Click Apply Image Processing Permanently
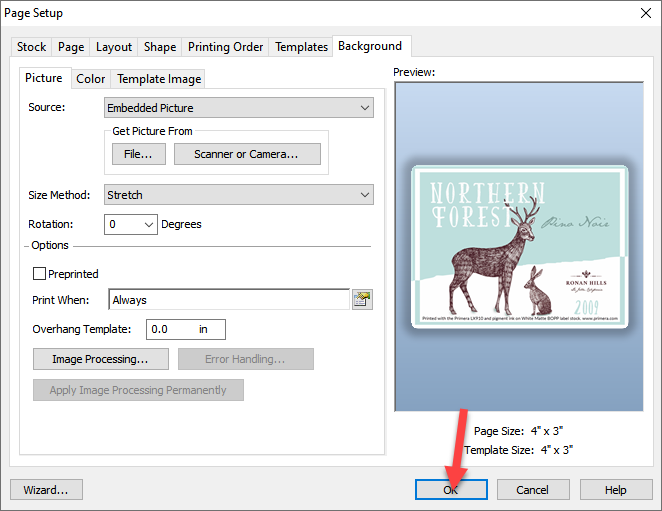The width and height of the screenshot is (662, 511). click(138, 390)
